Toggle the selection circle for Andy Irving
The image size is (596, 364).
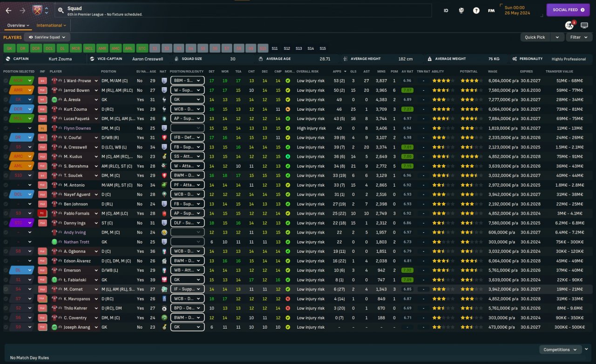[x=5, y=232]
